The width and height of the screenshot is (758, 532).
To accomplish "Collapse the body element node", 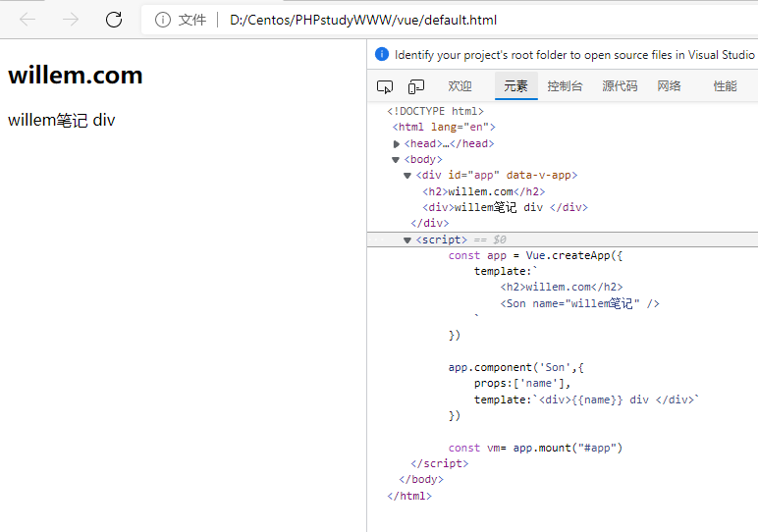I will [x=396, y=159].
